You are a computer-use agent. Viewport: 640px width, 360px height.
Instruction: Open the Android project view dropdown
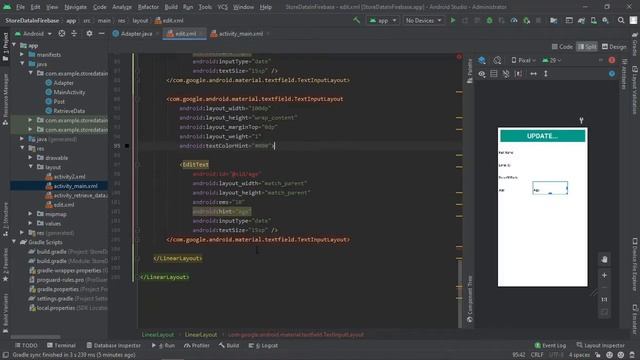(x=33, y=33)
